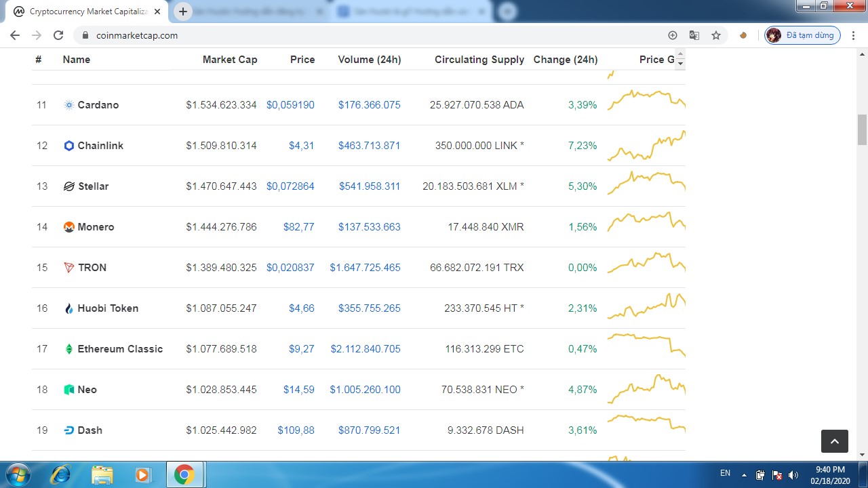Click Cardano supply 25.927.070.538 ADA
The height and width of the screenshot is (488, 868).
477,105
